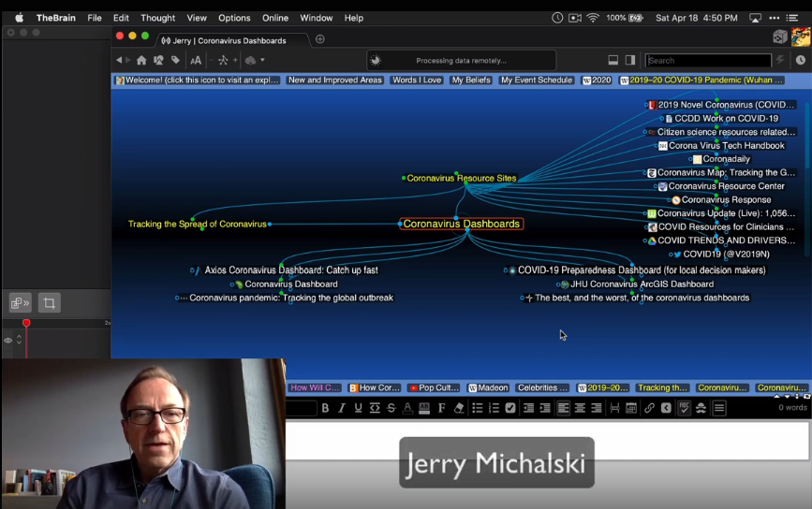The width and height of the screenshot is (812, 509).
Task: Open Coronadaily thought
Action: (x=727, y=159)
